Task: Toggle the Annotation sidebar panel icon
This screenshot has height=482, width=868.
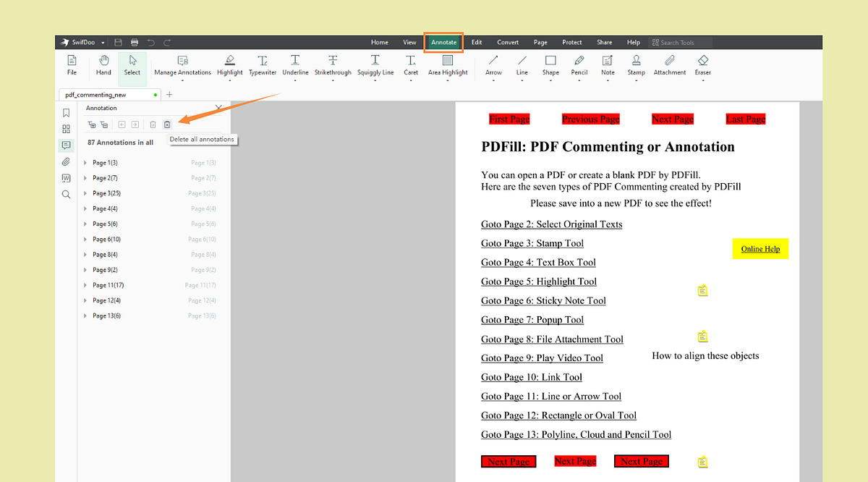Action: tap(66, 145)
